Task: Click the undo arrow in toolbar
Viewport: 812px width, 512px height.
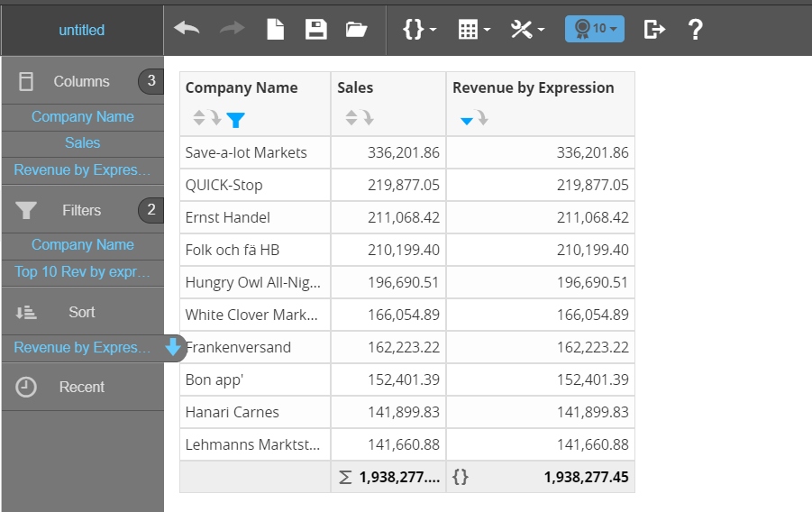Action: coord(187,29)
